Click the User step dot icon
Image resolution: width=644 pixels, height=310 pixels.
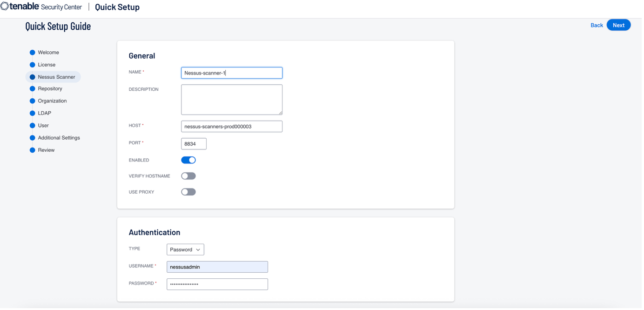33,126
